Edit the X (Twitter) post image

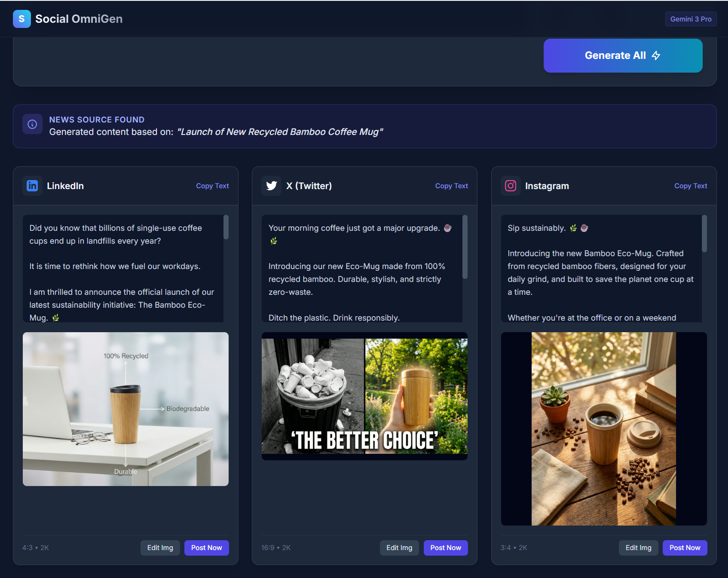coord(399,548)
